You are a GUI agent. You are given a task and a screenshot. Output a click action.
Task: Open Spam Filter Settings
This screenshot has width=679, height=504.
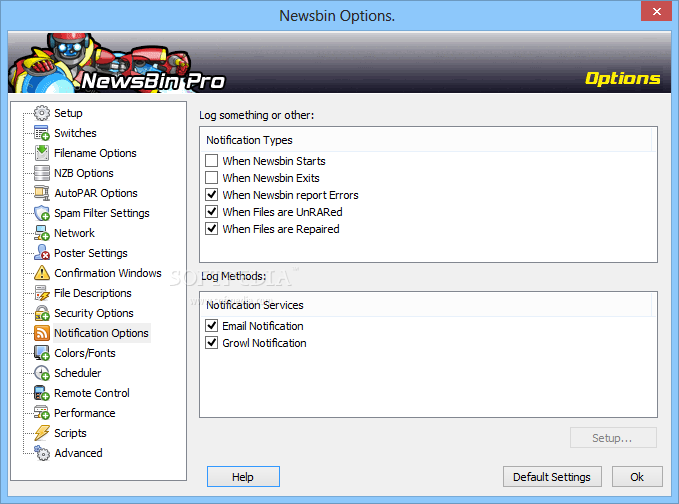click(101, 213)
